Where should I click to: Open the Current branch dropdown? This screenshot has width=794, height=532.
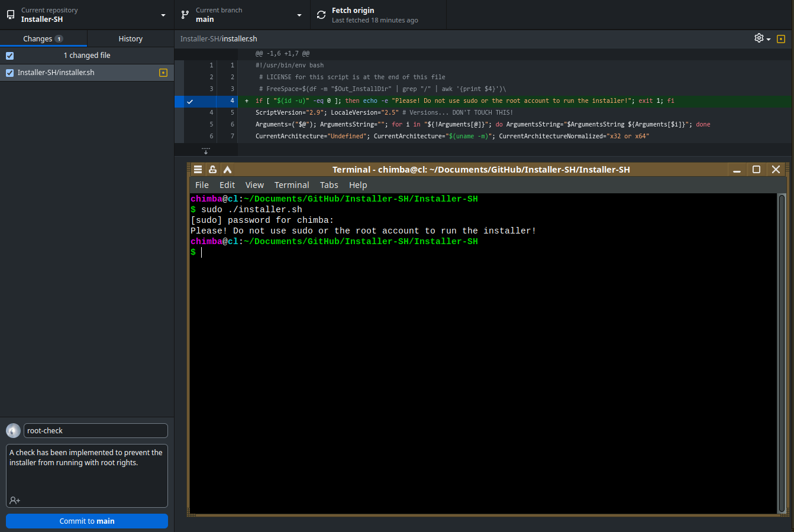pyautogui.click(x=243, y=15)
